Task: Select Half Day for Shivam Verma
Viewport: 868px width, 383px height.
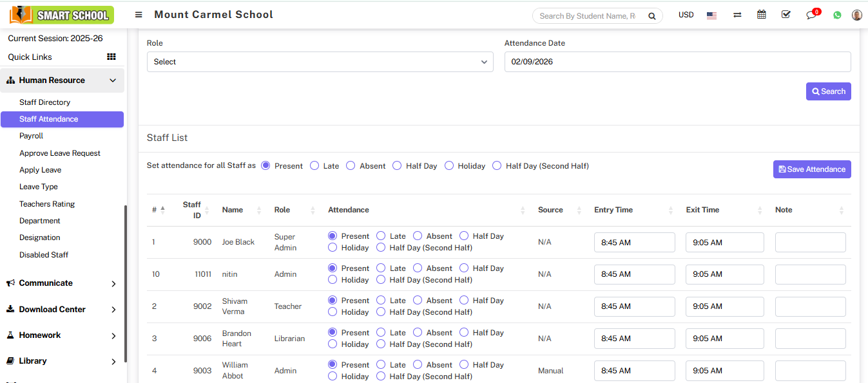Action: pos(464,301)
